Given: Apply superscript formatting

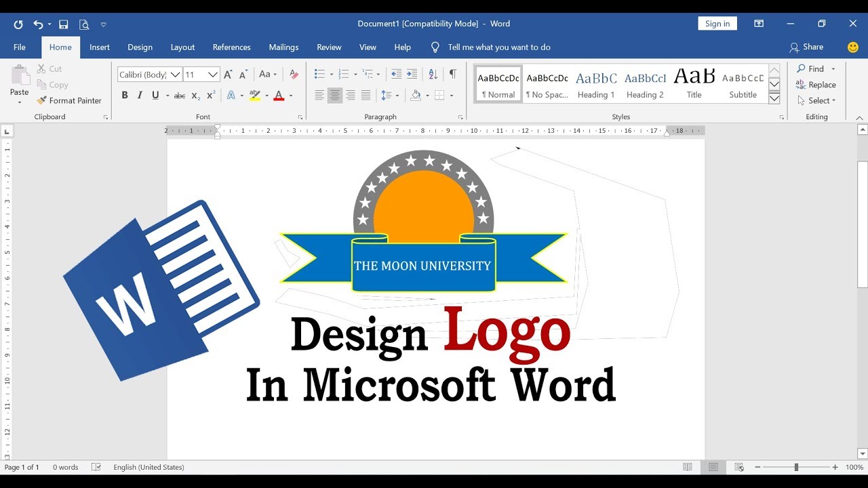Looking at the screenshot, I should (211, 96).
